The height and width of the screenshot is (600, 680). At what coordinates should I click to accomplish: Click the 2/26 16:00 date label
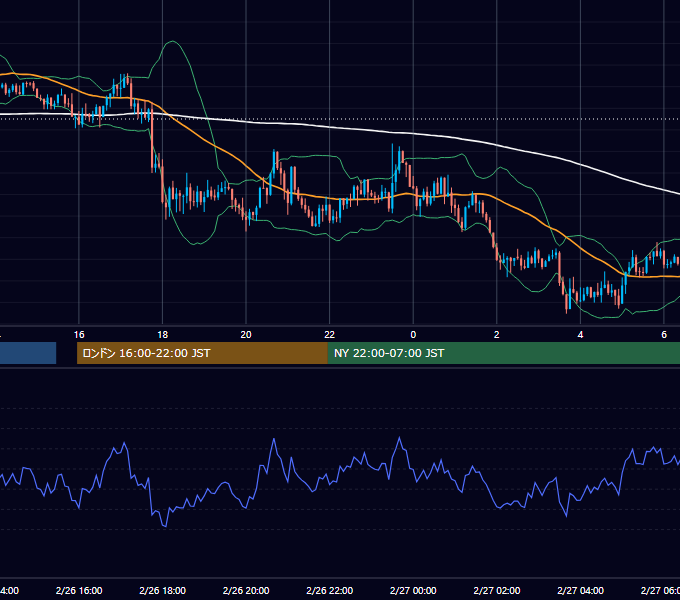coord(79,590)
